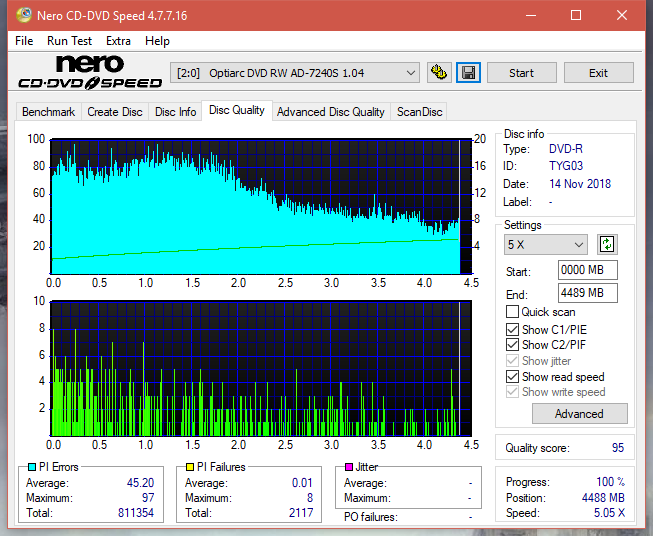Viewport: 653px width, 536px height.
Task: Click the PI Errors maximum value 97
Action: [x=148, y=498]
